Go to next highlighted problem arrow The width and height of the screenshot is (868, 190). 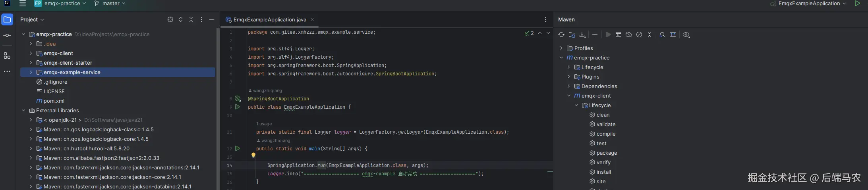(548, 33)
